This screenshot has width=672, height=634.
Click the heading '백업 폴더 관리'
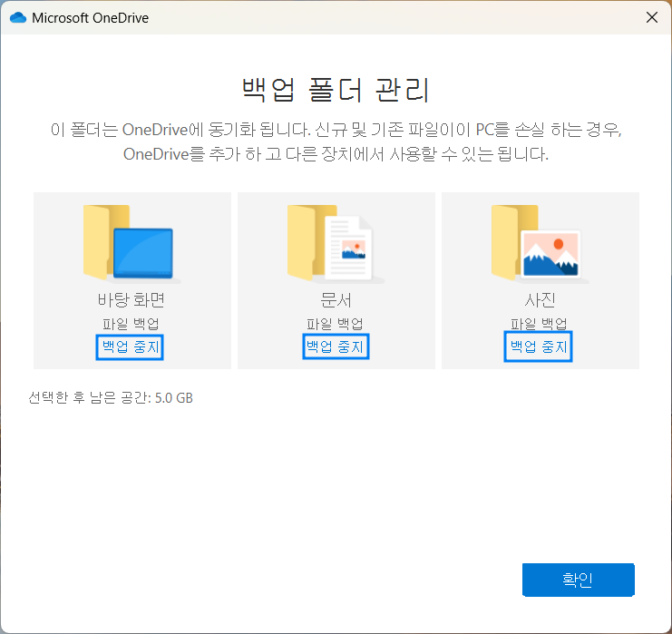pos(336,90)
